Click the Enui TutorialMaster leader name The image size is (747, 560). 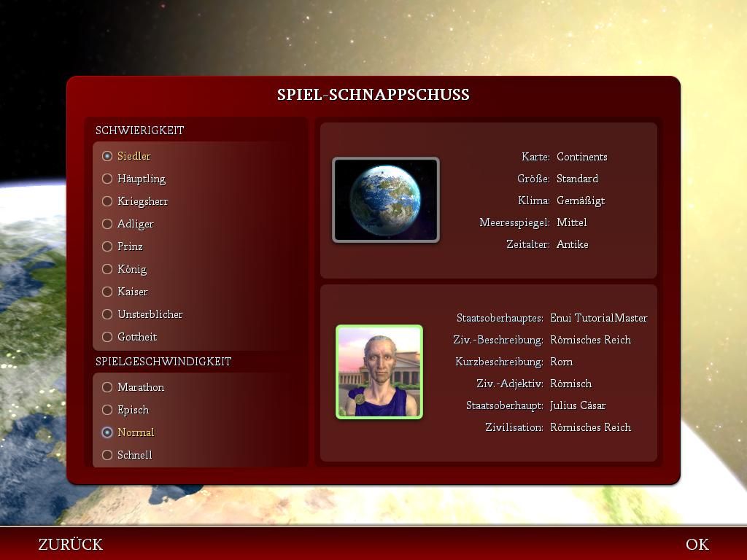[x=598, y=318]
